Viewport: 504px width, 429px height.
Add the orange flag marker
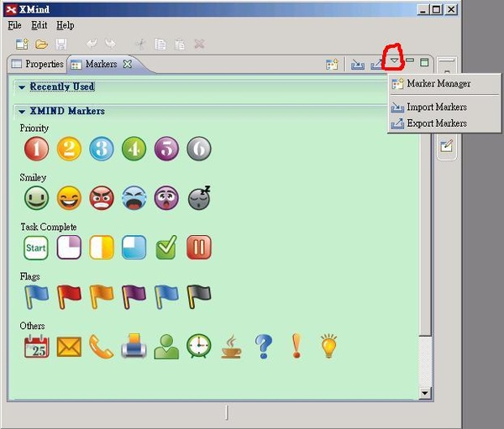pyautogui.click(x=102, y=296)
